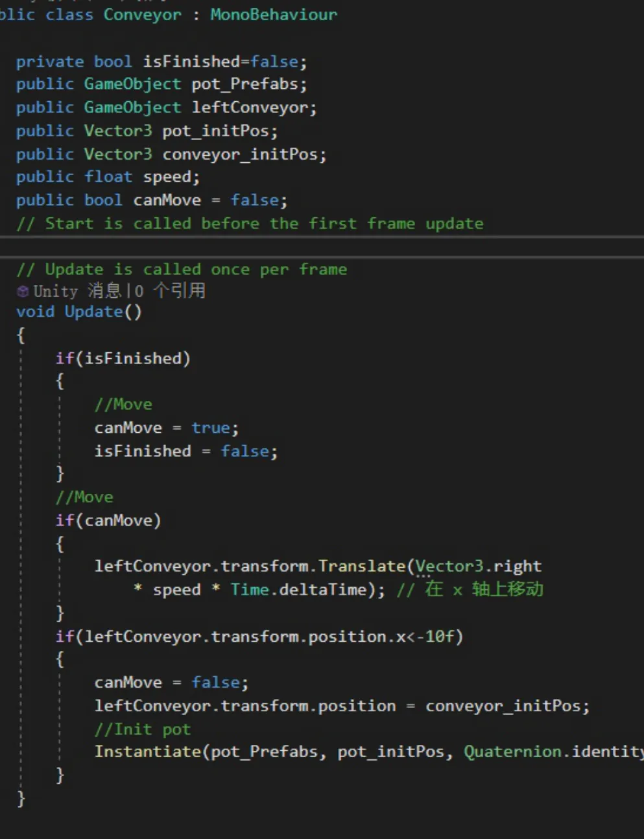
Task: Click "Vector3.right" in the Translate call
Action: pyautogui.click(x=479, y=566)
